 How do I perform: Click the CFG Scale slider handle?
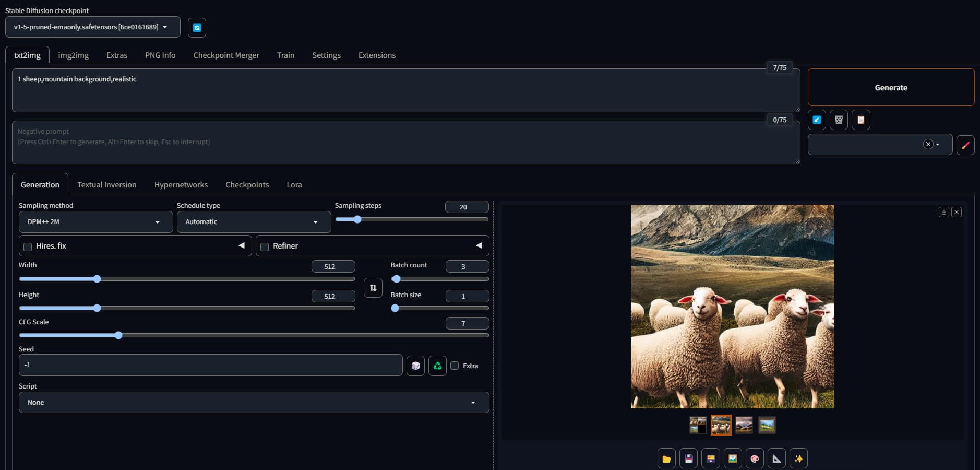(x=118, y=335)
